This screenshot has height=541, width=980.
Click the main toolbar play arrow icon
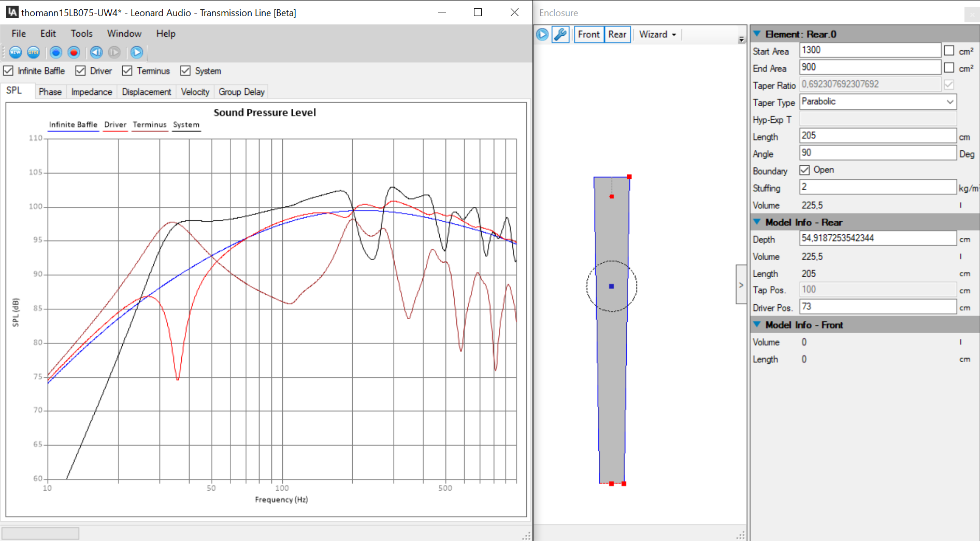pos(137,52)
